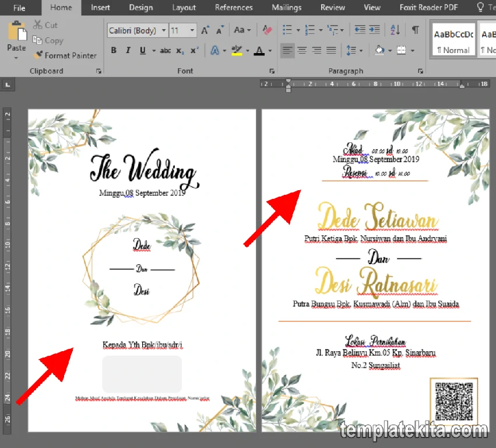This screenshot has height=448, width=496.
Task: Open Paragraph settings dialog launcher
Action: click(420, 71)
